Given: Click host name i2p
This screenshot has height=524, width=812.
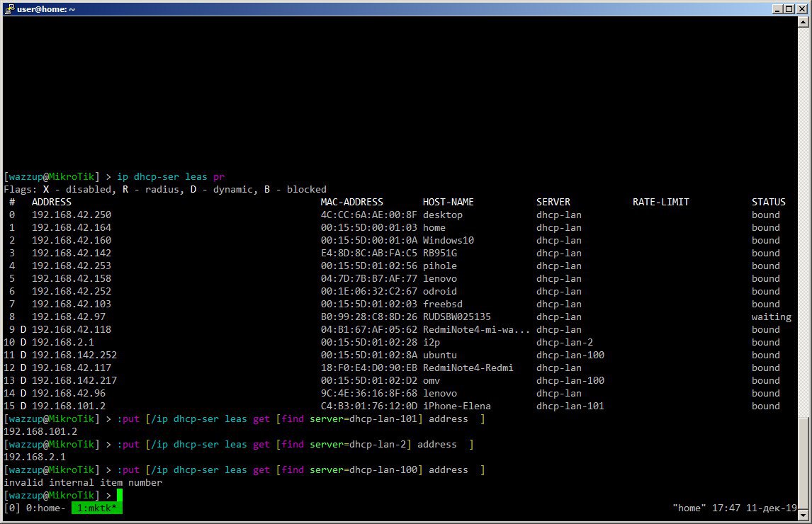Looking at the screenshot, I should (x=432, y=342).
